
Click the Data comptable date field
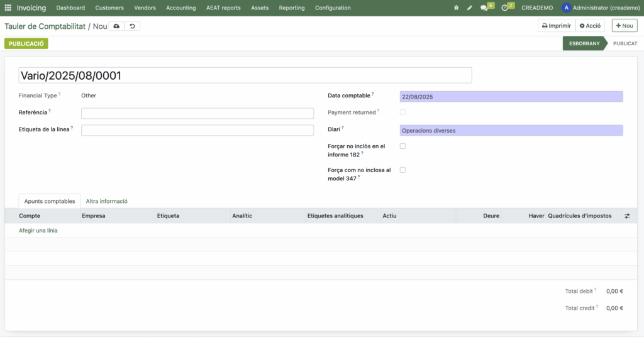pyautogui.click(x=511, y=97)
